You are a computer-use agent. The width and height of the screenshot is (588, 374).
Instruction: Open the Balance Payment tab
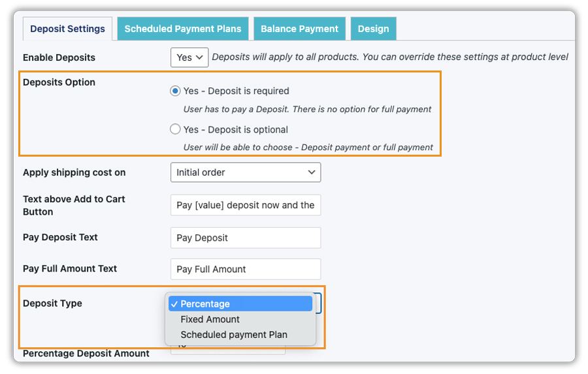pyautogui.click(x=299, y=29)
